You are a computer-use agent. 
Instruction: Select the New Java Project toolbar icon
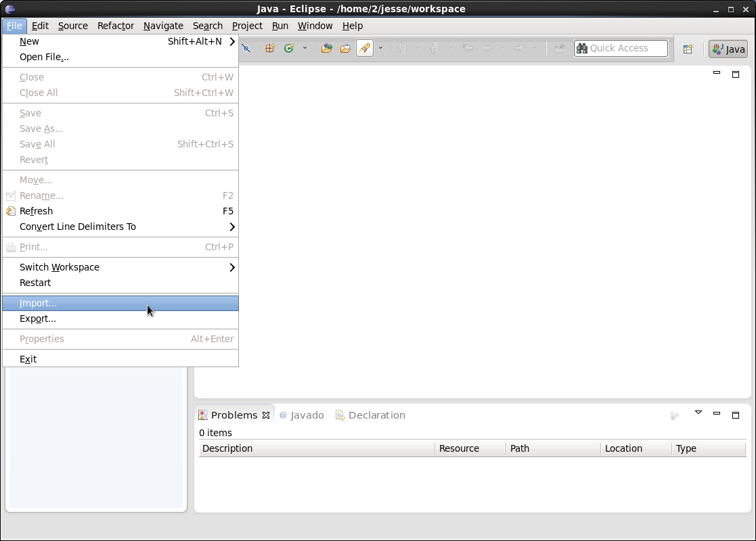pyautogui.click(x=269, y=49)
